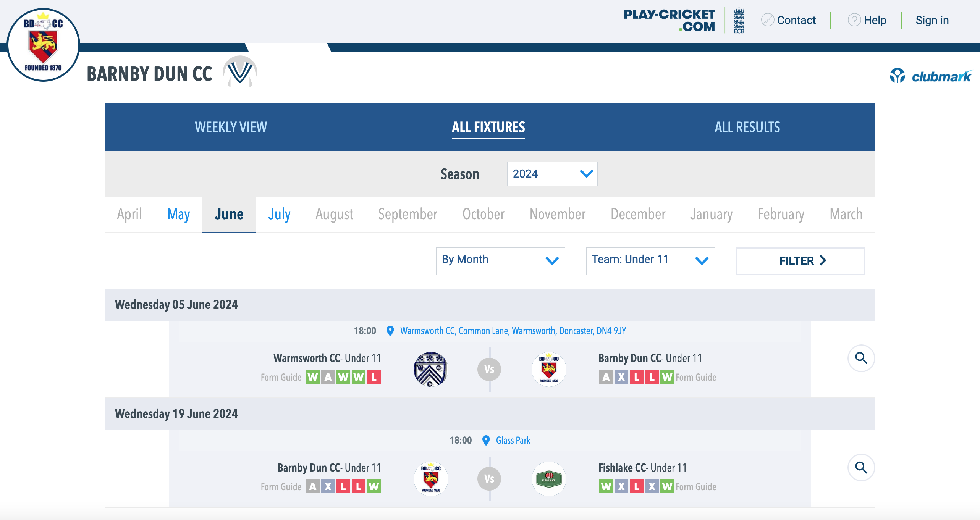Click the Help link in header
Viewport: 980px width, 520px height.
(875, 20)
